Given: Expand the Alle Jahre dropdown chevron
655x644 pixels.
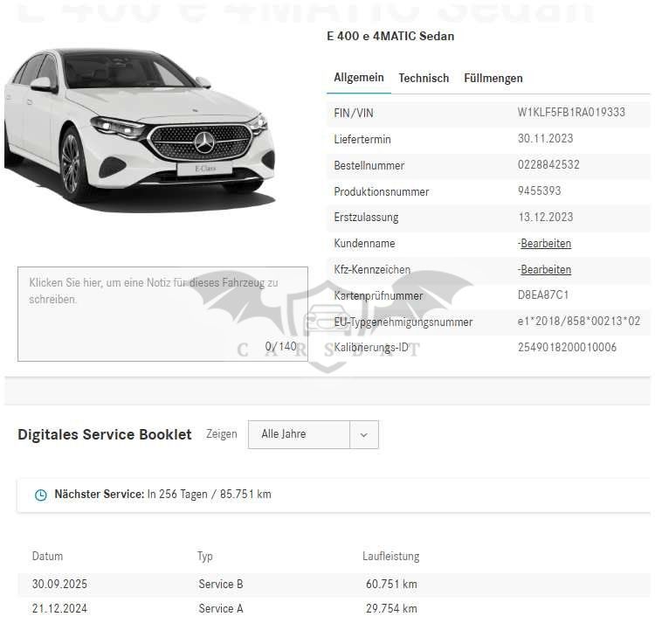Looking at the screenshot, I should [364, 434].
